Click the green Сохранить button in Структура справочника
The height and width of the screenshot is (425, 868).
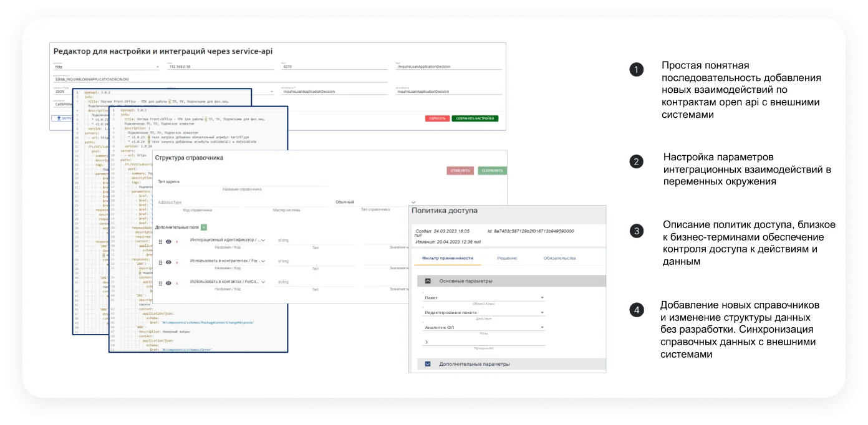(x=493, y=170)
